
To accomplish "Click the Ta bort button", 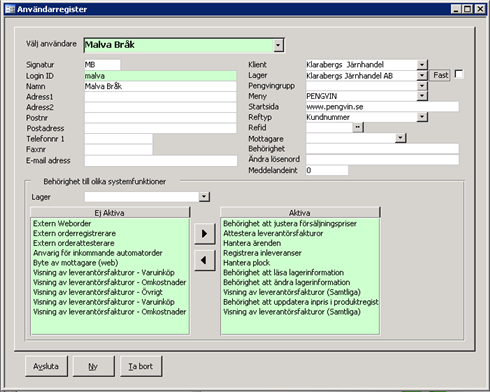I will click(x=141, y=366).
